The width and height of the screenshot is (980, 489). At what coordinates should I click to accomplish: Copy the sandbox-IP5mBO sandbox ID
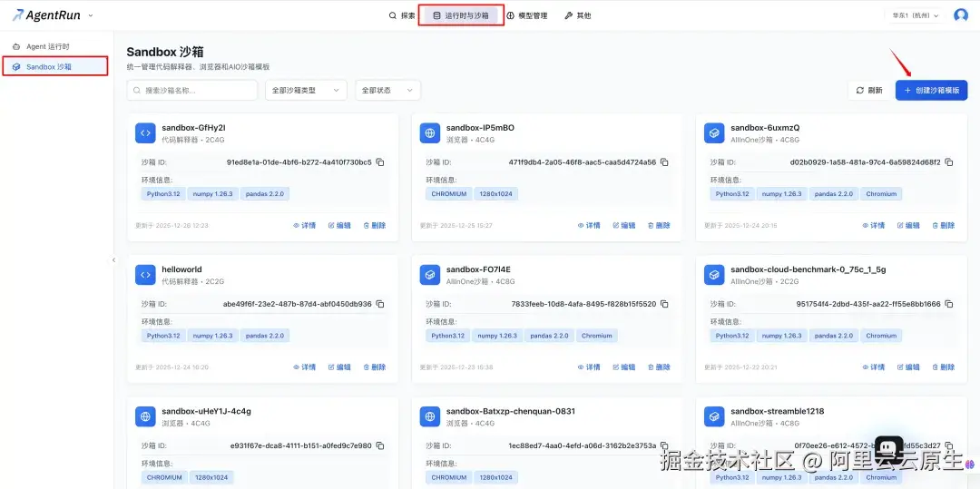664,162
